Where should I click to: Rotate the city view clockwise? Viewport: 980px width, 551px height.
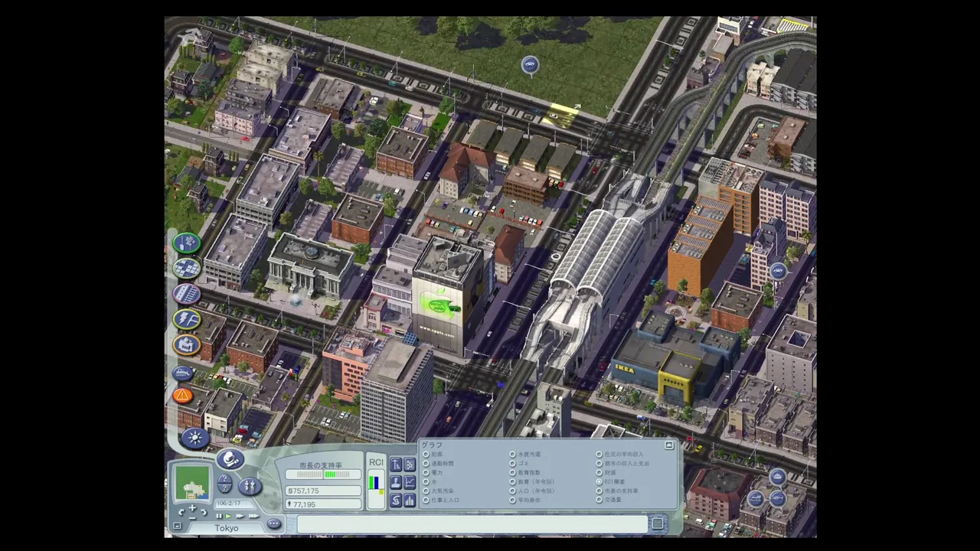click(x=204, y=513)
